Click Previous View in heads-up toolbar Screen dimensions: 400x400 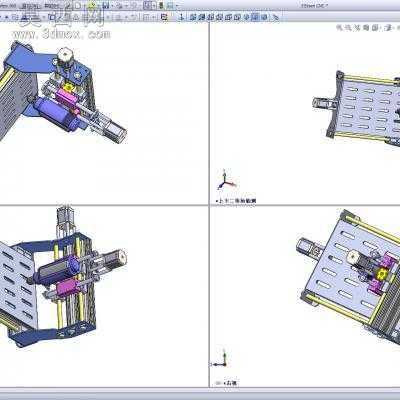(x=356, y=28)
